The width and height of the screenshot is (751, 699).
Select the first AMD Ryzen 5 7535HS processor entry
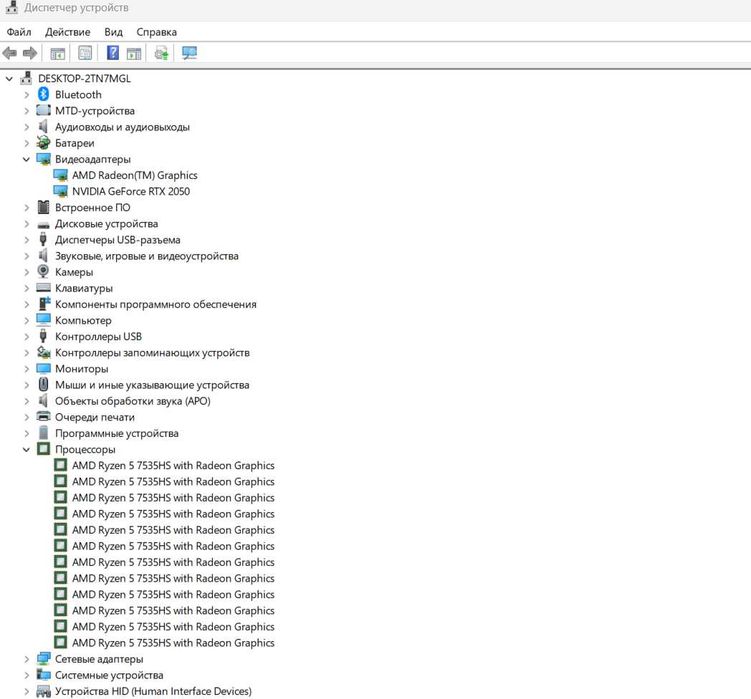(173, 465)
